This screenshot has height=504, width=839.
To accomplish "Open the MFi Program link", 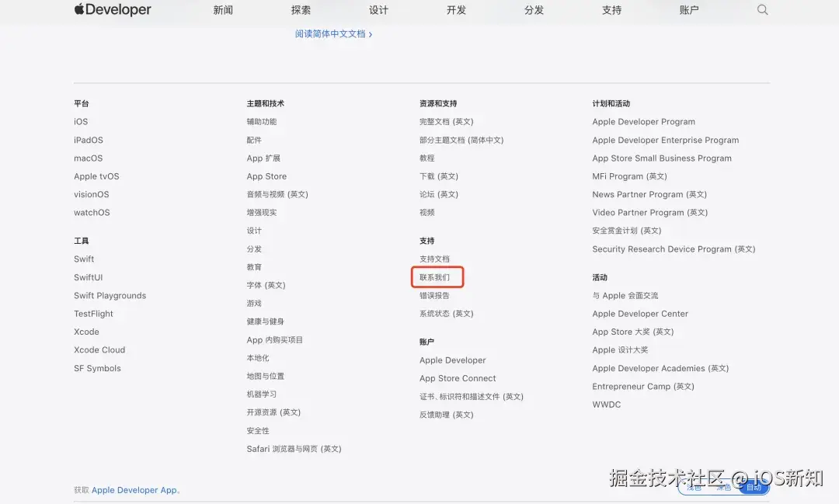I will (x=630, y=176).
